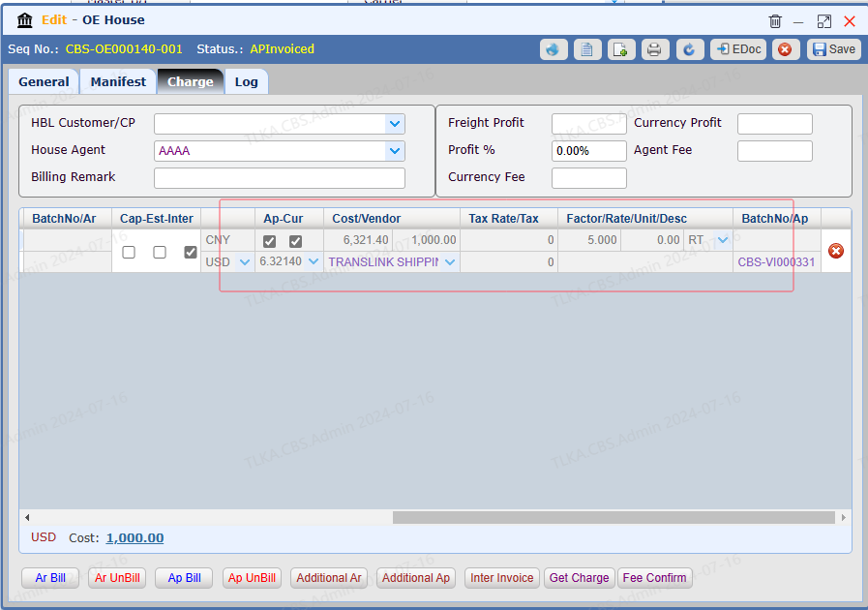The height and width of the screenshot is (610, 868).
Task: Click the 1,000.00 cost amount cell
Action: (x=427, y=240)
